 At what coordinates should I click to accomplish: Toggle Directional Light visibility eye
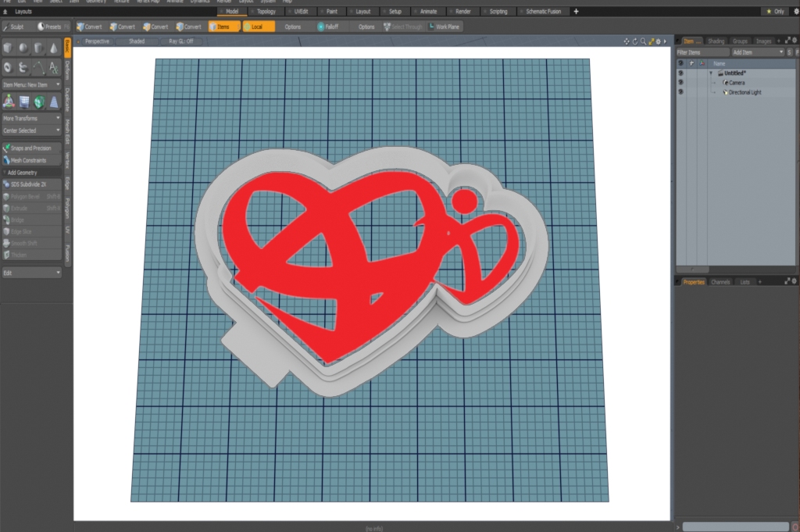[680, 92]
